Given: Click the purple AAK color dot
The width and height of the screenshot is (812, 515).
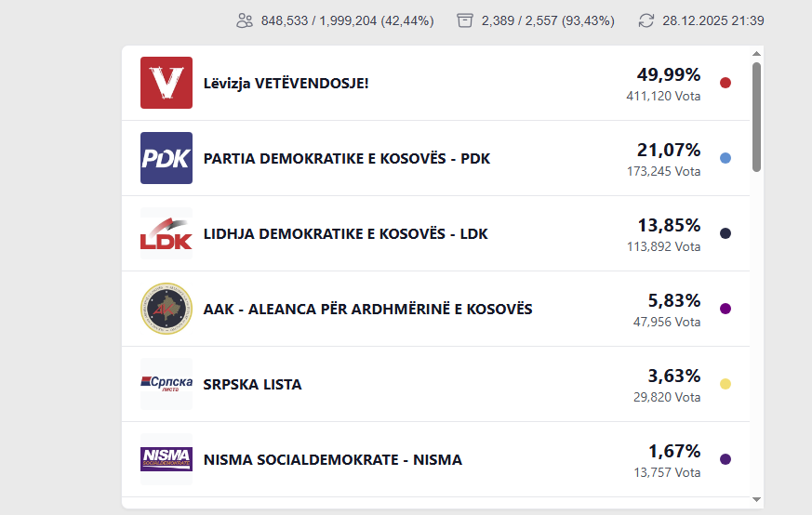Looking at the screenshot, I should tap(725, 309).
